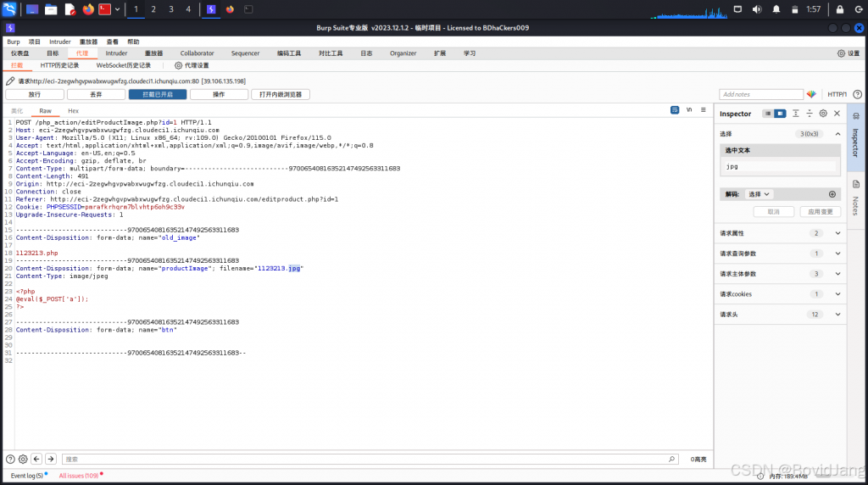
Task: Set Inspector layout to single column
Action: pos(768,114)
